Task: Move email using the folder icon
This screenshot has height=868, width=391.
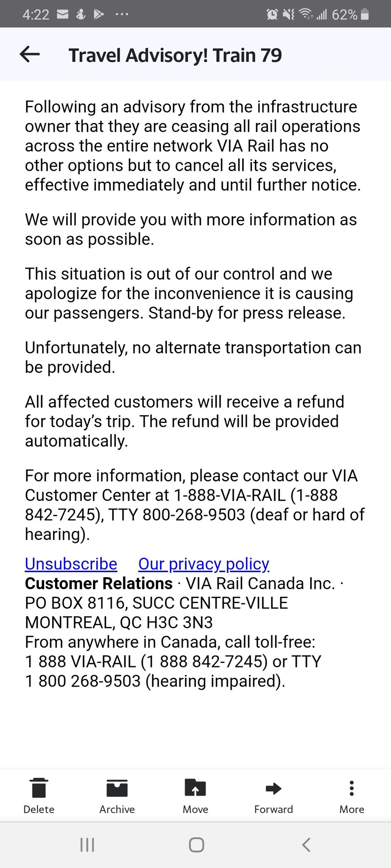Action: 195,795
